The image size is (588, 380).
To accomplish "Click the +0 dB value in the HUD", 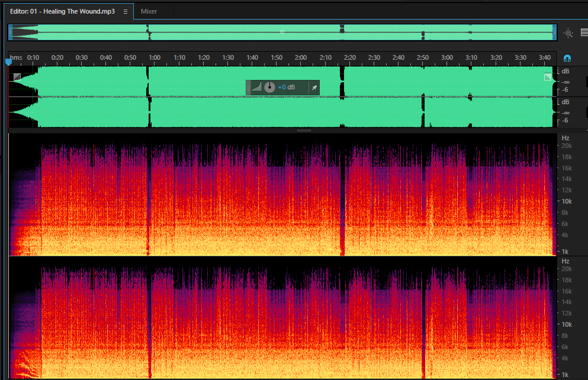I will click(x=286, y=88).
